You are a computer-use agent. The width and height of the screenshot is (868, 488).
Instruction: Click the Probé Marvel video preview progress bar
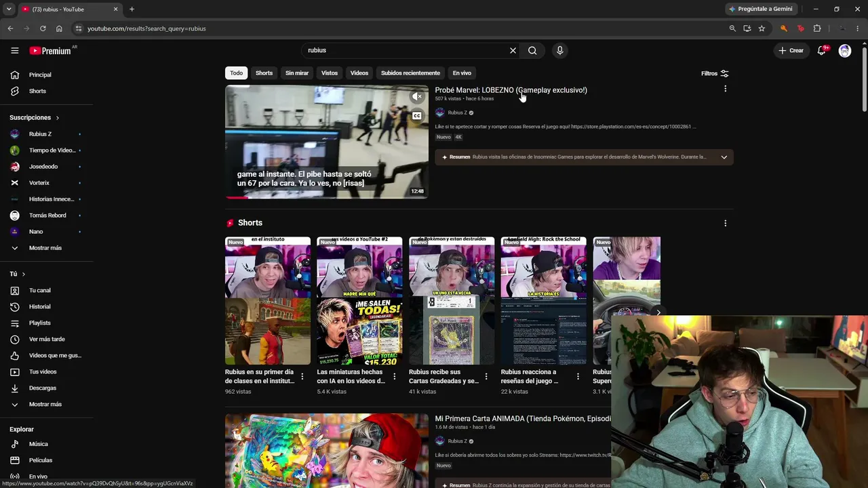327,197
